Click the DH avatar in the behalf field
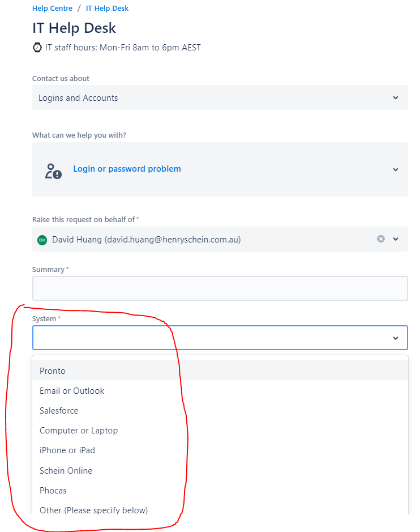This screenshot has width=420, height=532. [42, 240]
